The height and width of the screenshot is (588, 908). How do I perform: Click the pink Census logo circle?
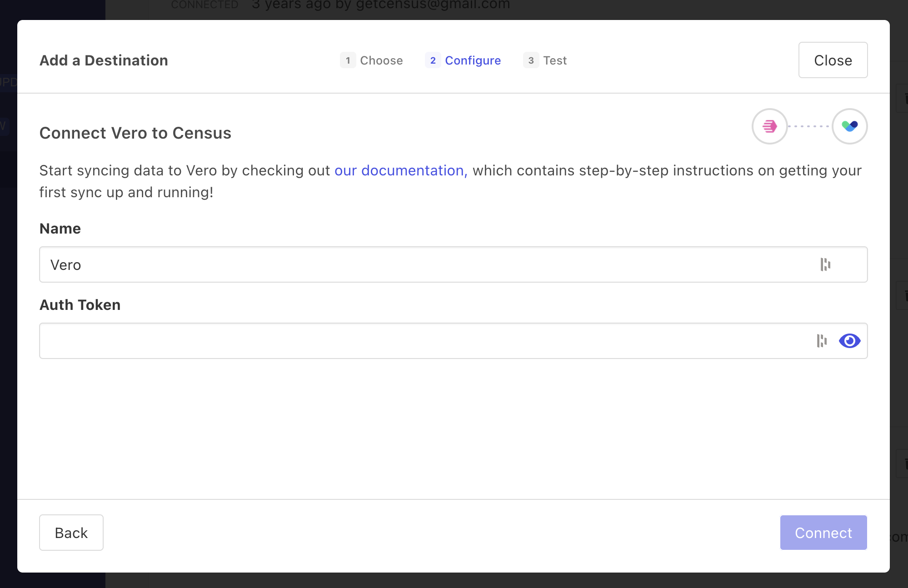[769, 126]
